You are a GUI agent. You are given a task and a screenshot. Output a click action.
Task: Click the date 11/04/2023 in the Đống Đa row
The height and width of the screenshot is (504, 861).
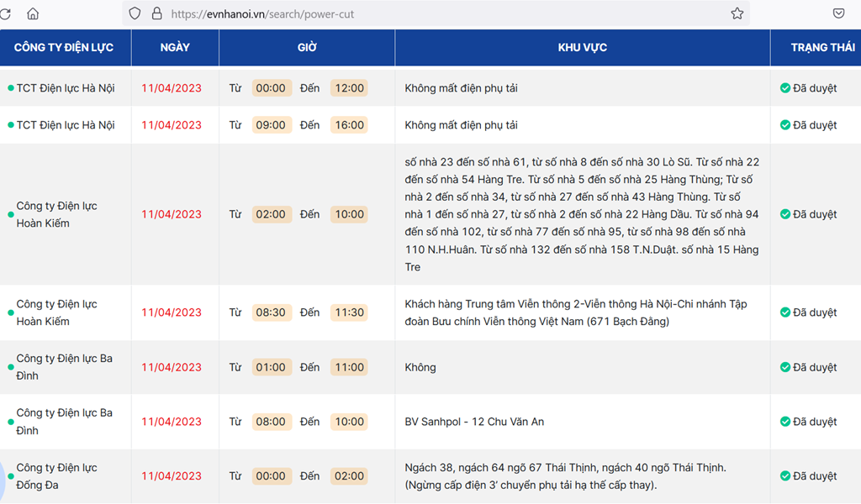(172, 476)
